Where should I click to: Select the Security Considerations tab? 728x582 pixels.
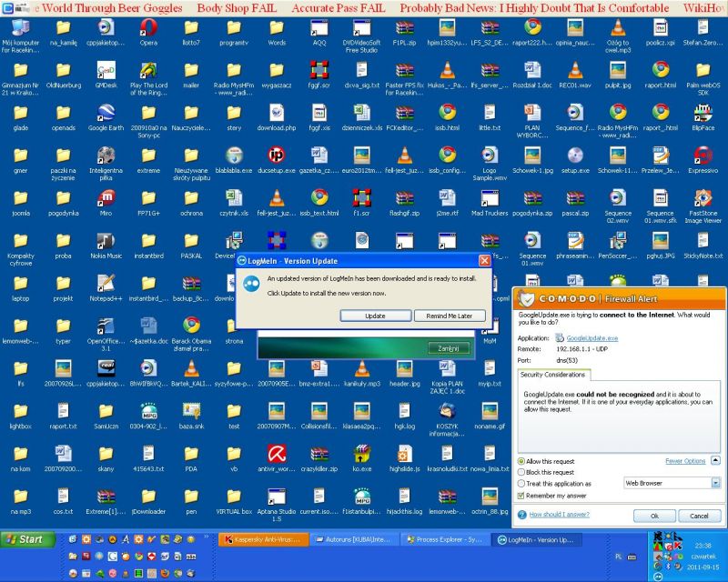tap(552, 375)
